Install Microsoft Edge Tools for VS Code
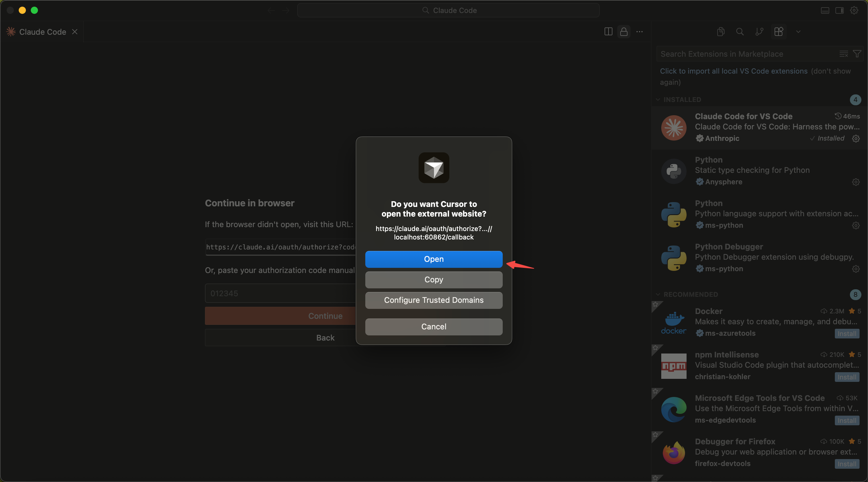The image size is (868, 482). 847,420
